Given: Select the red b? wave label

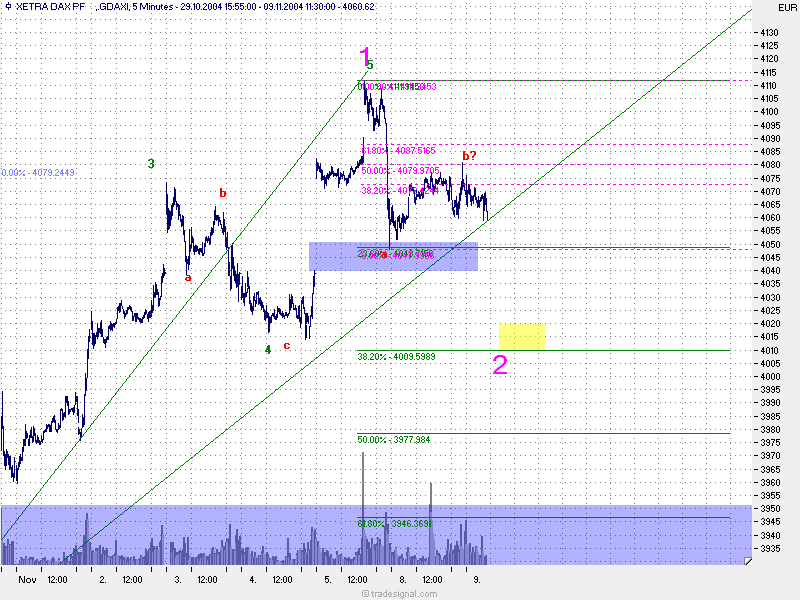Looking at the screenshot, I should coord(469,155).
